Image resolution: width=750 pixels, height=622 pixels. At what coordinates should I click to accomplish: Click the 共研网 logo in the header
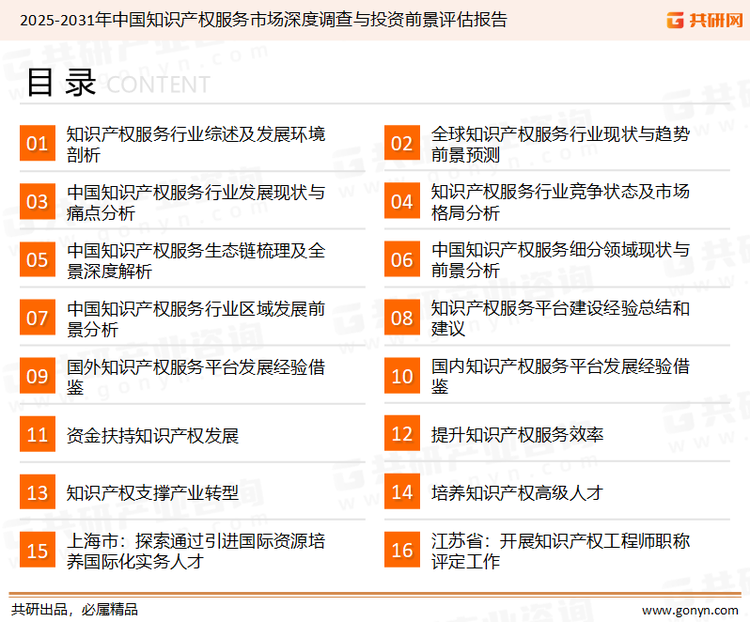(705, 20)
